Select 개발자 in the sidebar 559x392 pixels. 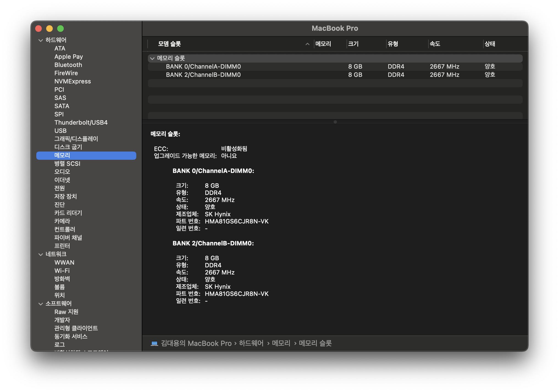pyautogui.click(x=62, y=320)
